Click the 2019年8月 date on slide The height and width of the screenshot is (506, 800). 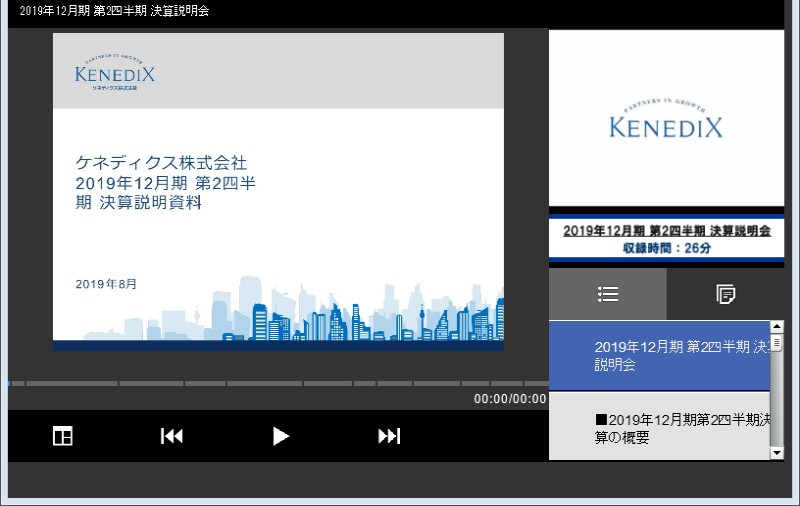pos(106,284)
